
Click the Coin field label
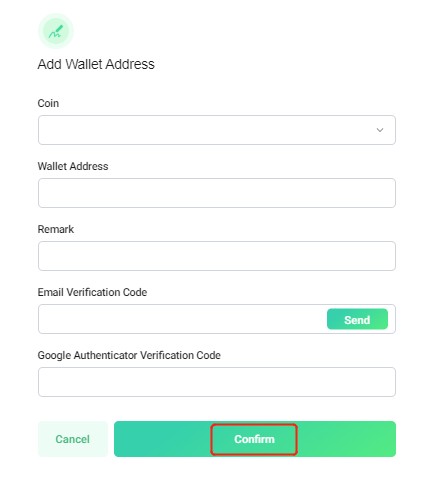(48, 103)
